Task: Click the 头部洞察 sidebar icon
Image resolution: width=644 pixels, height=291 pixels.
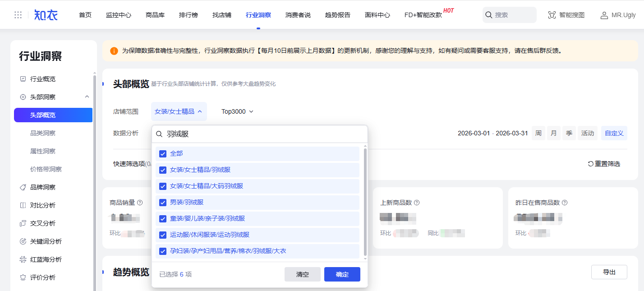Action: [23, 97]
